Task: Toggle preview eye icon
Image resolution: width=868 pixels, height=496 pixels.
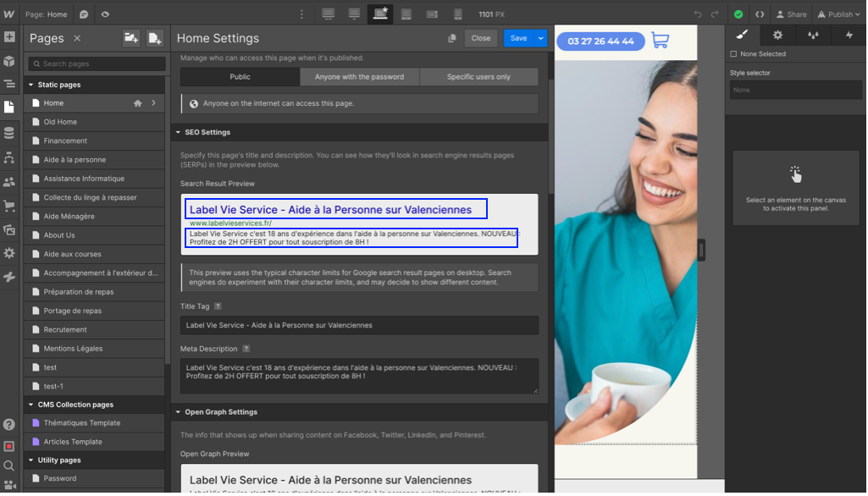Action: (105, 14)
